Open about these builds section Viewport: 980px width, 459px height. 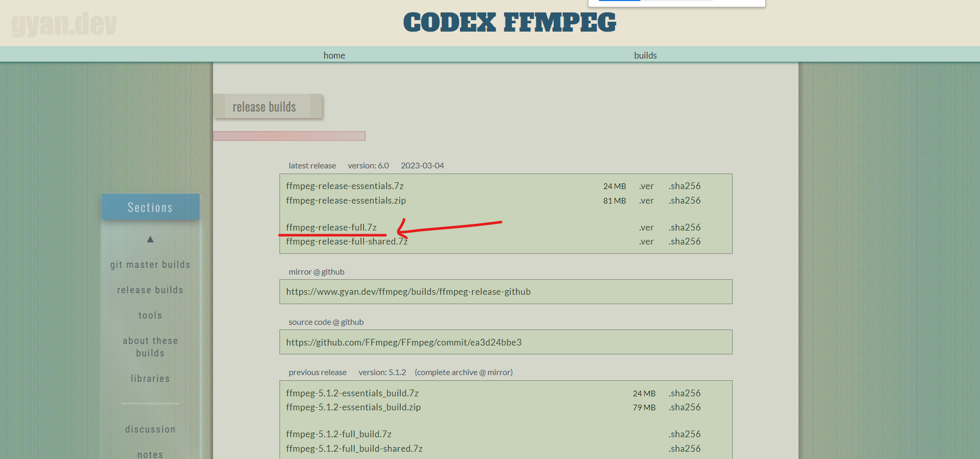coord(150,347)
